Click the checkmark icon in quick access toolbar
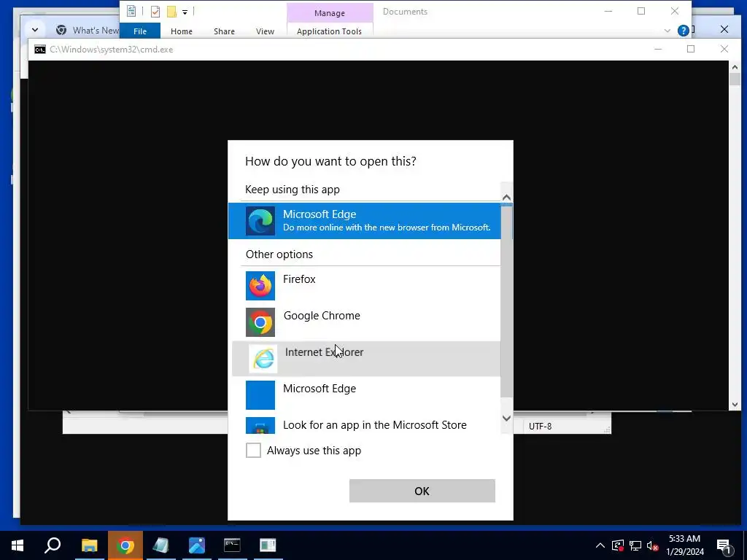The width and height of the screenshot is (747, 560). [x=155, y=11]
